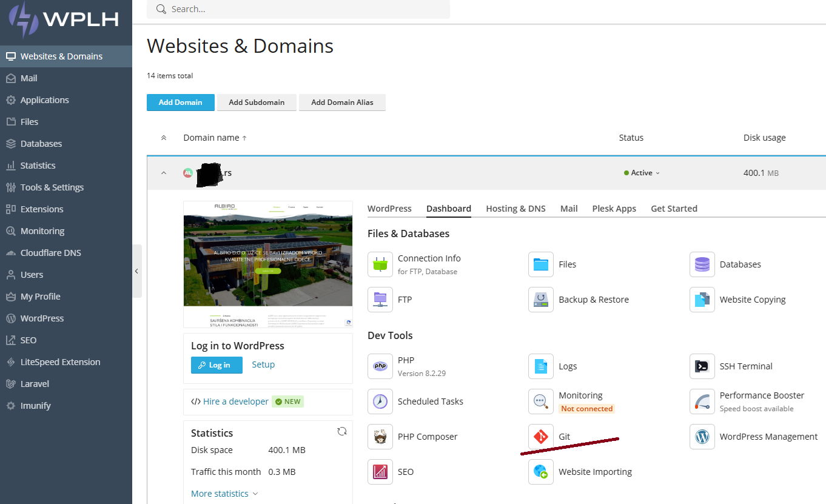Switch to the Get Started tab
826x504 pixels.
point(674,209)
